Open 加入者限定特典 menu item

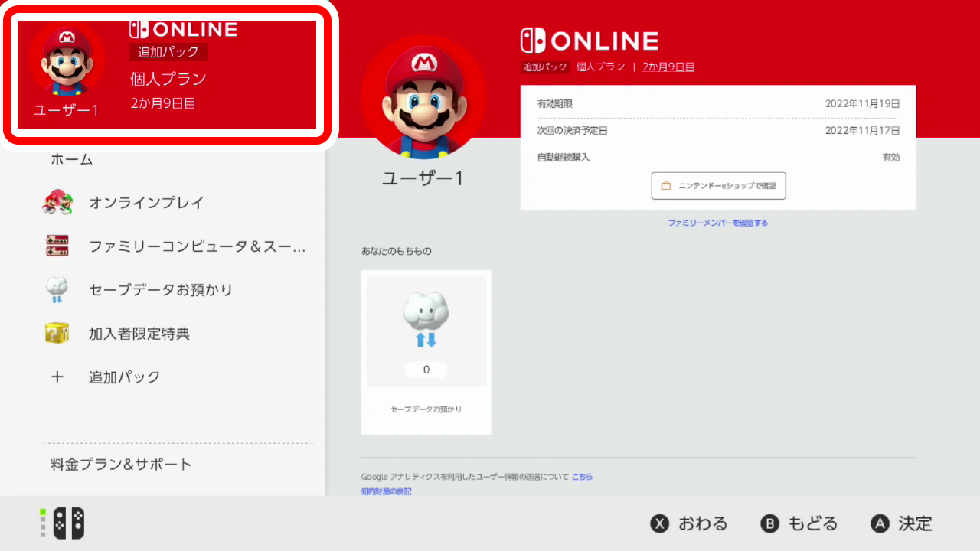[x=139, y=334]
